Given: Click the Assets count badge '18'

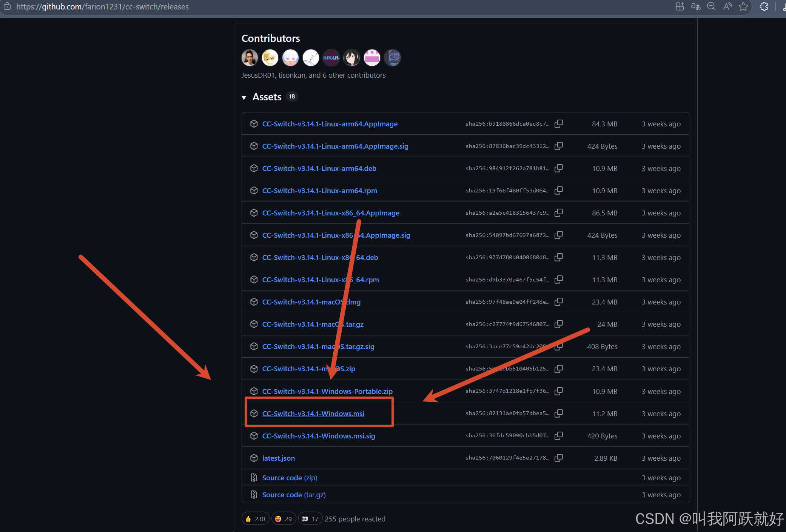Looking at the screenshot, I should pos(292,97).
